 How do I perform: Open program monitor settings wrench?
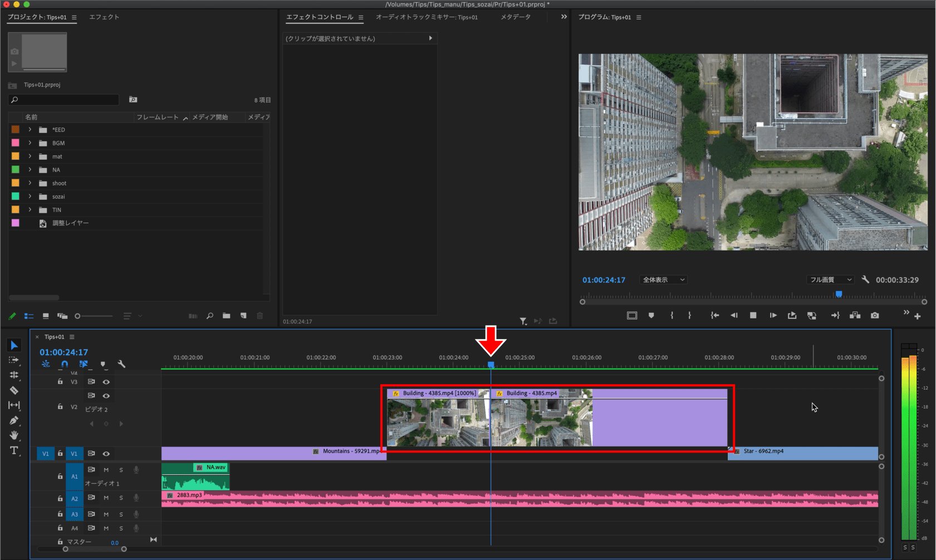pyautogui.click(x=865, y=279)
